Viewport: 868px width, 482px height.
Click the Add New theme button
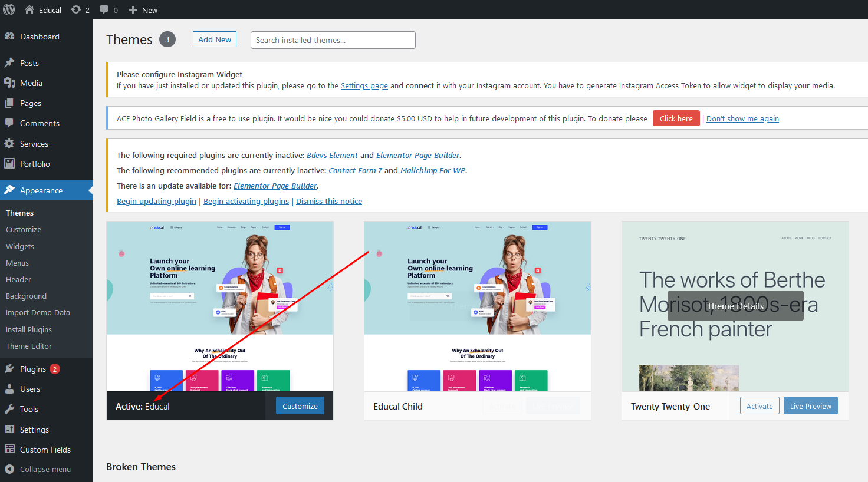(x=215, y=39)
